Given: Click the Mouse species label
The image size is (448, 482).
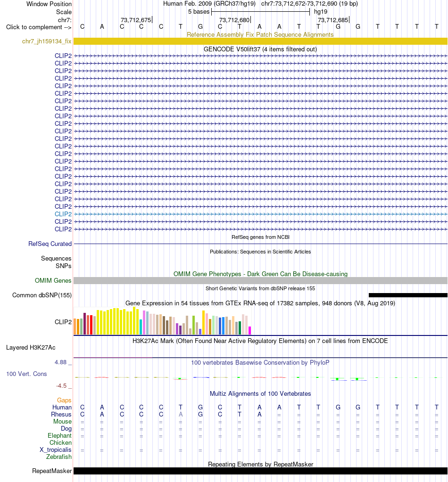Looking at the screenshot, I should 62,421.
